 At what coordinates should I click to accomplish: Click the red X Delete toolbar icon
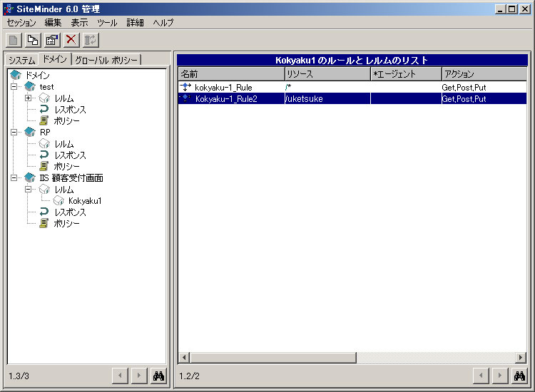click(x=71, y=40)
